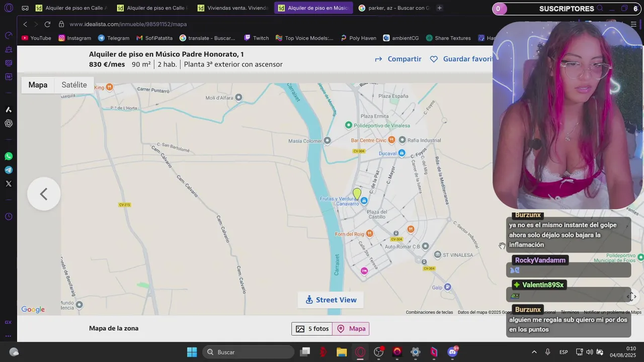The height and width of the screenshot is (362, 644).
Task: Open Settings gear taskbar app
Action: tap(416, 352)
